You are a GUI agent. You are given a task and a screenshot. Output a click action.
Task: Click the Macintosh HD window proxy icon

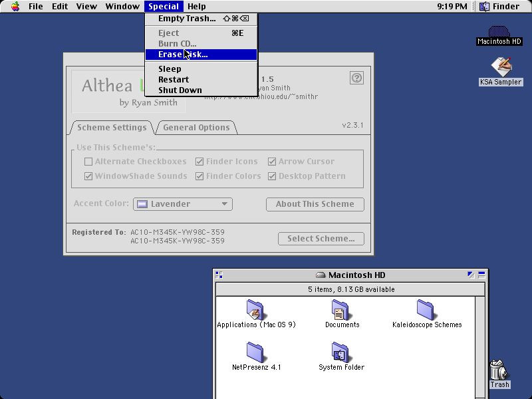(321, 275)
